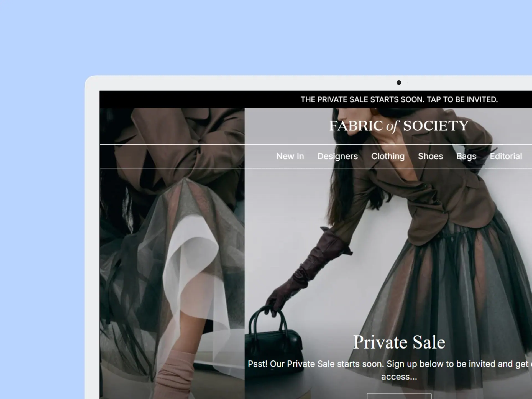This screenshot has width=532, height=399.
Task: Go to the Clothing category
Action: tap(388, 156)
